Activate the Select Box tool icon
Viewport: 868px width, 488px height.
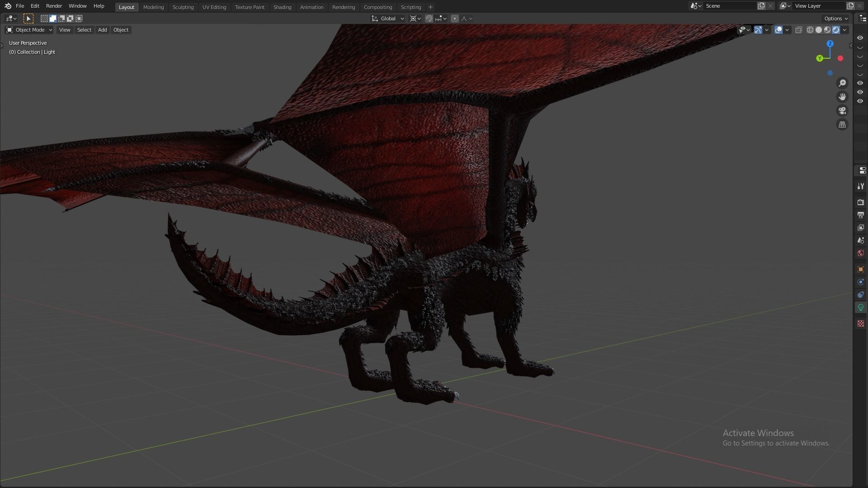pos(28,19)
